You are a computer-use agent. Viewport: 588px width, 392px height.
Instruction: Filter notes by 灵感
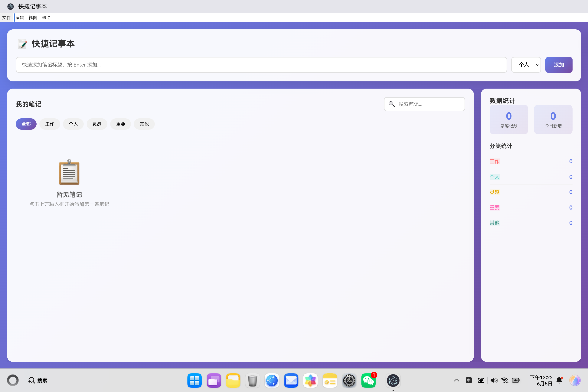click(x=97, y=124)
